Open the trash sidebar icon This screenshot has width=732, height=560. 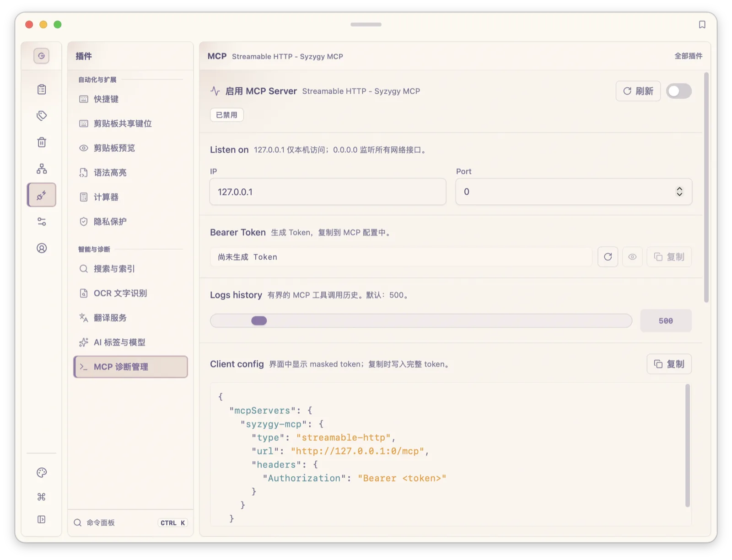pos(42,142)
